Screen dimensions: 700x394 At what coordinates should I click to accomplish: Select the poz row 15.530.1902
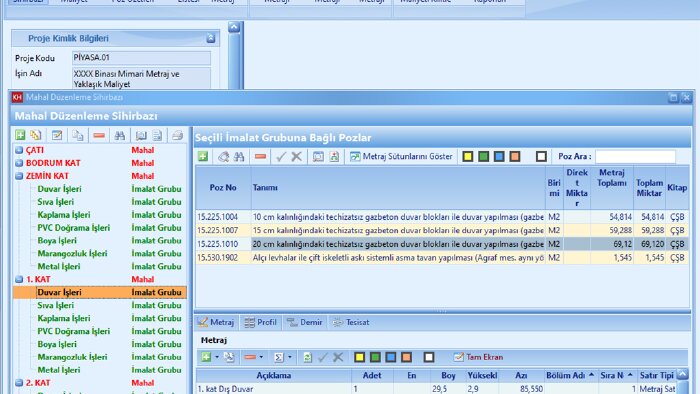442,258
